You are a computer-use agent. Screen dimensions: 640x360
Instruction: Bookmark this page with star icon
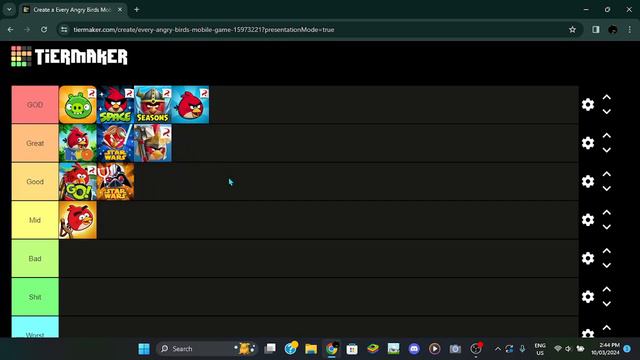(572, 29)
